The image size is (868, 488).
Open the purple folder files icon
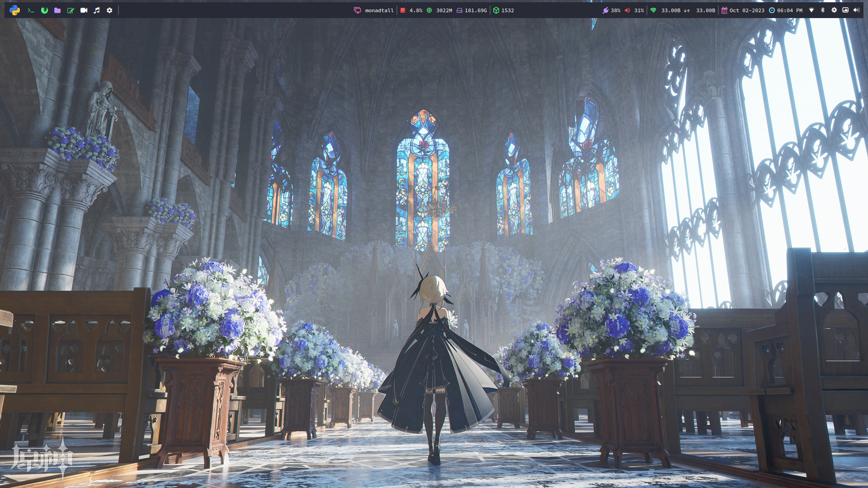[57, 10]
